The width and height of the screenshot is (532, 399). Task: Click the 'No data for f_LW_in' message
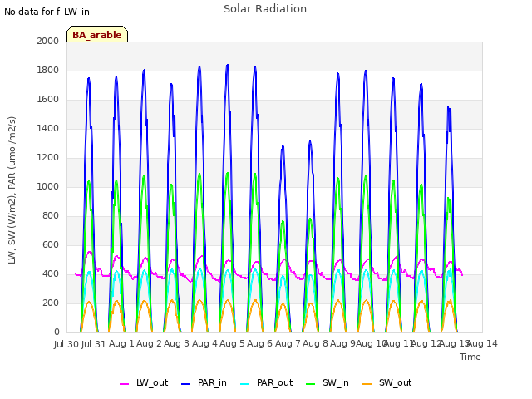(x=47, y=12)
